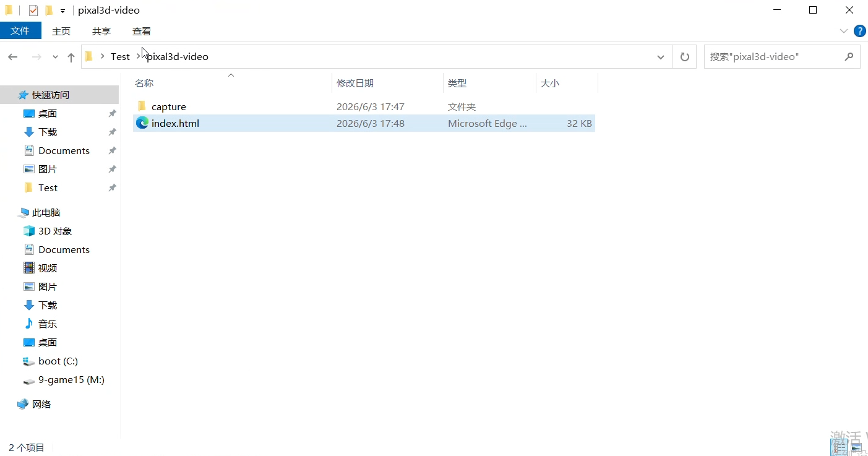Click the 32 KB size cell
Viewport: 868px width, 456px height.
coord(579,123)
